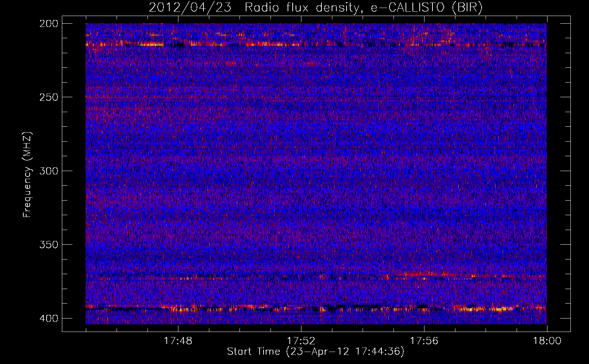Click the 17:52 time tick label
Screen dimensions: 589x364
point(301,341)
